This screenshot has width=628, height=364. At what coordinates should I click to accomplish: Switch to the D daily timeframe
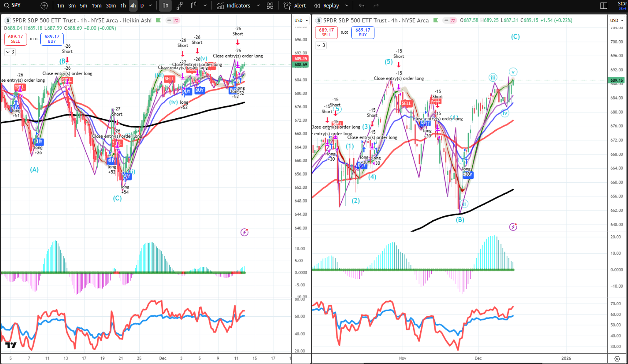(x=142, y=6)
